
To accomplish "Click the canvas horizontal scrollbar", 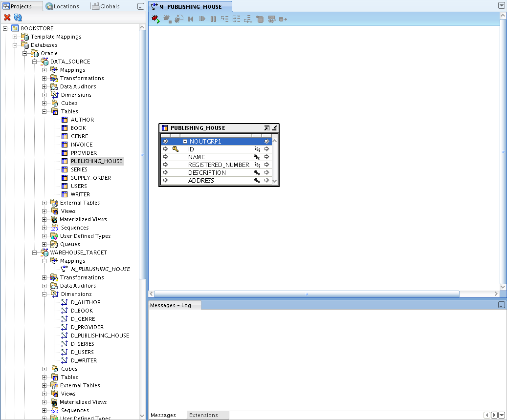I will click(x=307, y=294).
